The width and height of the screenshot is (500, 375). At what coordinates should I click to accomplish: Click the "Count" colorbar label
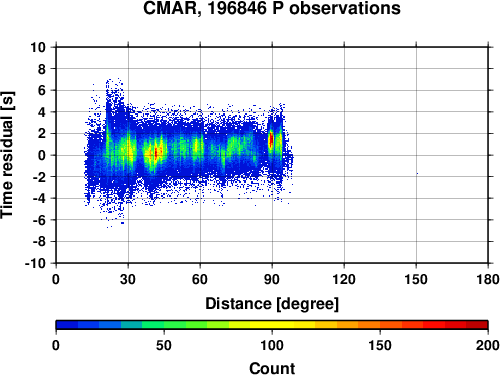[x=272, y=368]
